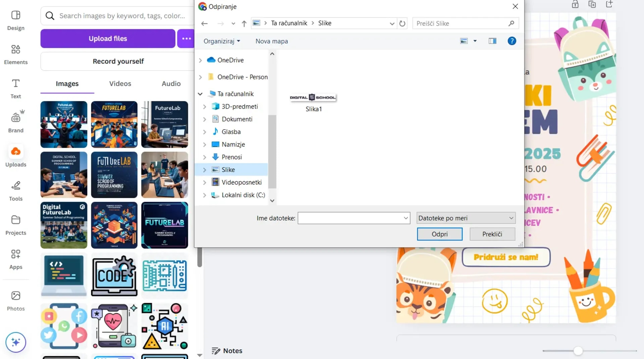Refresh the Slike folder listing
Viewport: 644px width, 359px height.
(402, 23)
